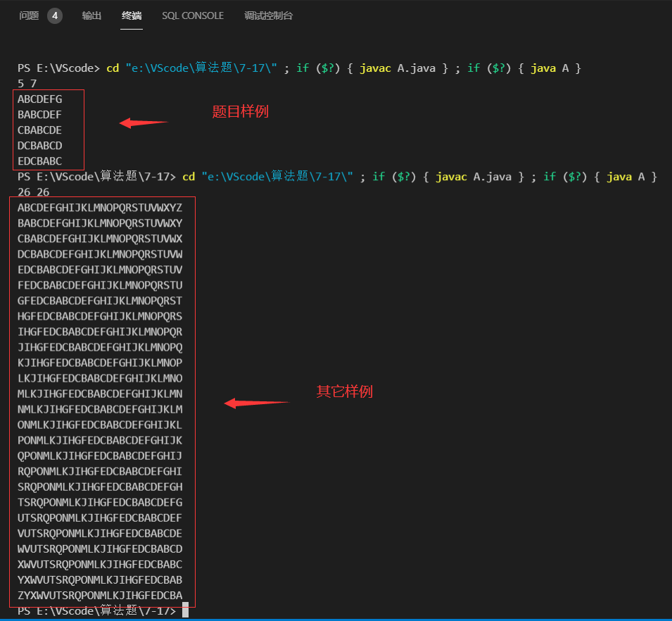Open the SQL CONSOLE tab

point(193,16)
